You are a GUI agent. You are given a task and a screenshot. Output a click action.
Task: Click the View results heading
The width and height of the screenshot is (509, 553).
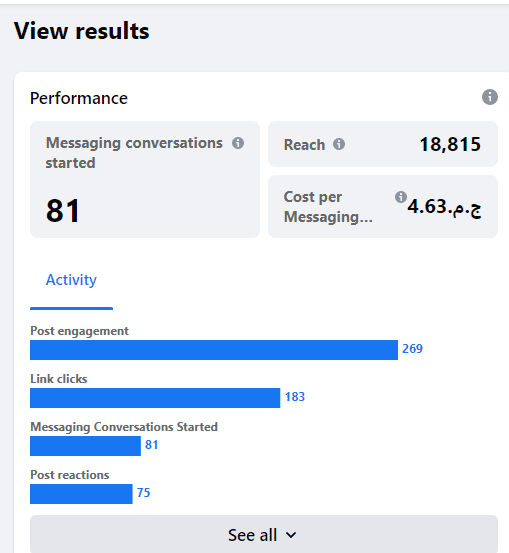click(x=81, y=31)
